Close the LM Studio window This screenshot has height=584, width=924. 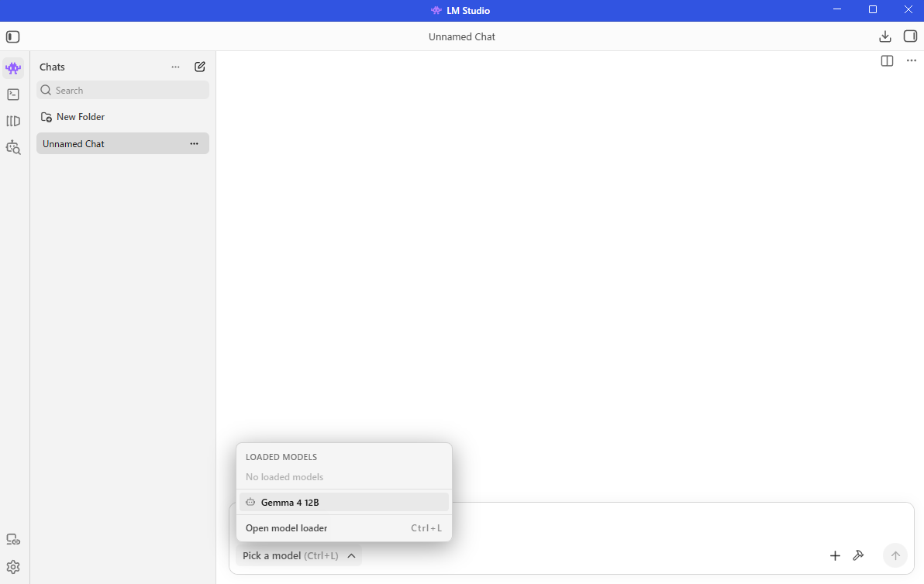point(908,9)
